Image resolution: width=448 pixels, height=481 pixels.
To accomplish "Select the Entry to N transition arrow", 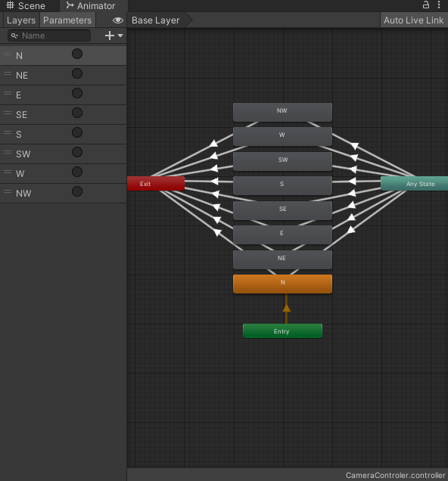I will (x=286, y=309).
